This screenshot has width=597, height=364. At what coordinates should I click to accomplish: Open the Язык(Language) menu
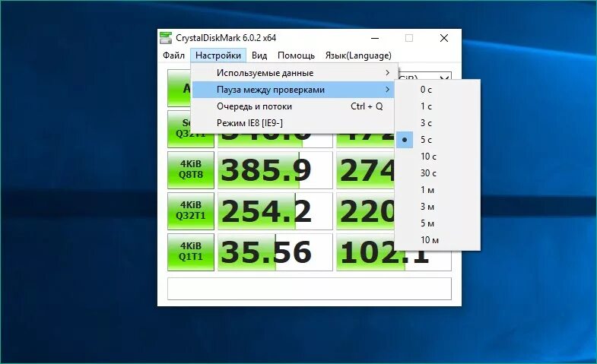click(x=358, y=55)
